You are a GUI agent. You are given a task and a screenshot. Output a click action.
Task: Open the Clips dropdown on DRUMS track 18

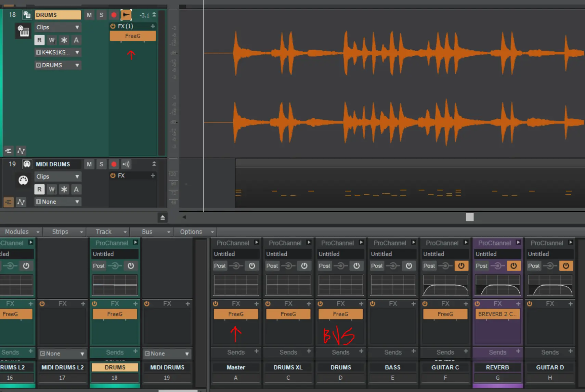[58, 27]
